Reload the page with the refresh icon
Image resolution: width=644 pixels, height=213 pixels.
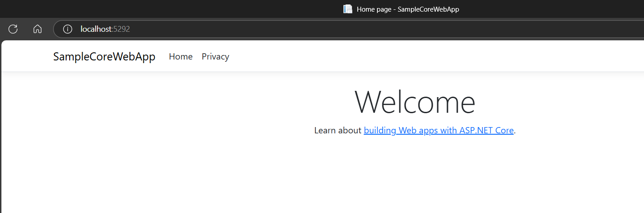[13, 29]
